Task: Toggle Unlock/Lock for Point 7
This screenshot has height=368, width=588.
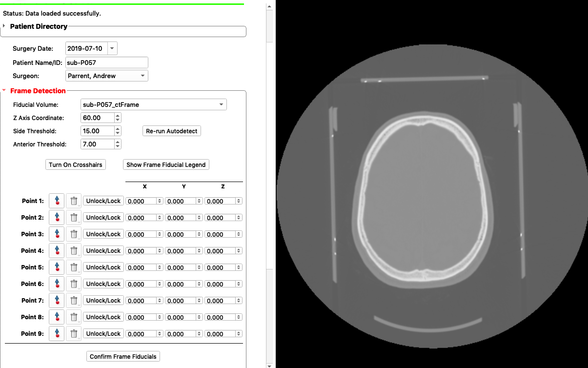Action: tap(103, 301)
